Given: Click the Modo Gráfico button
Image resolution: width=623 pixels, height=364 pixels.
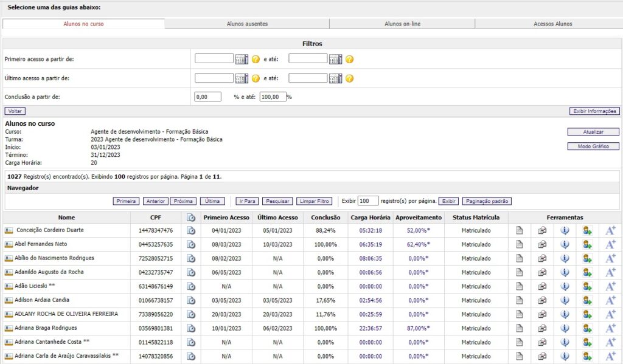Looking at the screenshot, I should [593, 146].
